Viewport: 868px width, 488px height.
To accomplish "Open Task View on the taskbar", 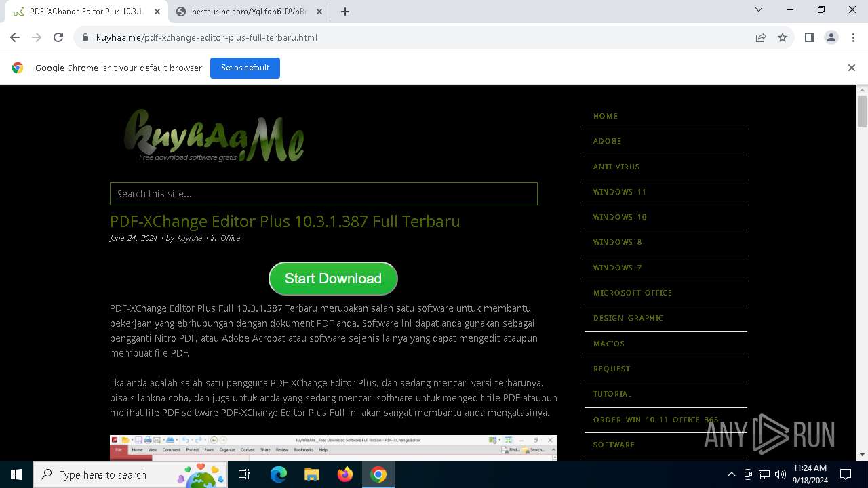I will (245, 474).
